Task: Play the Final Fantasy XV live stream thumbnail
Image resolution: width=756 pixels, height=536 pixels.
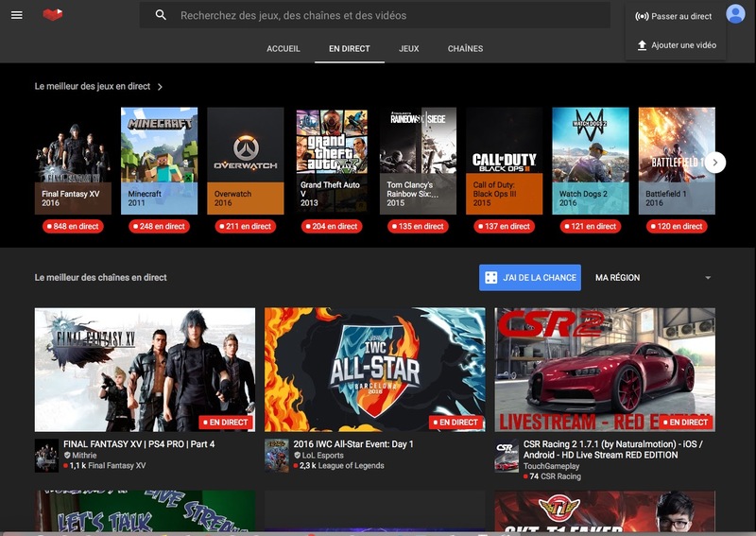Action: point(146,370)
